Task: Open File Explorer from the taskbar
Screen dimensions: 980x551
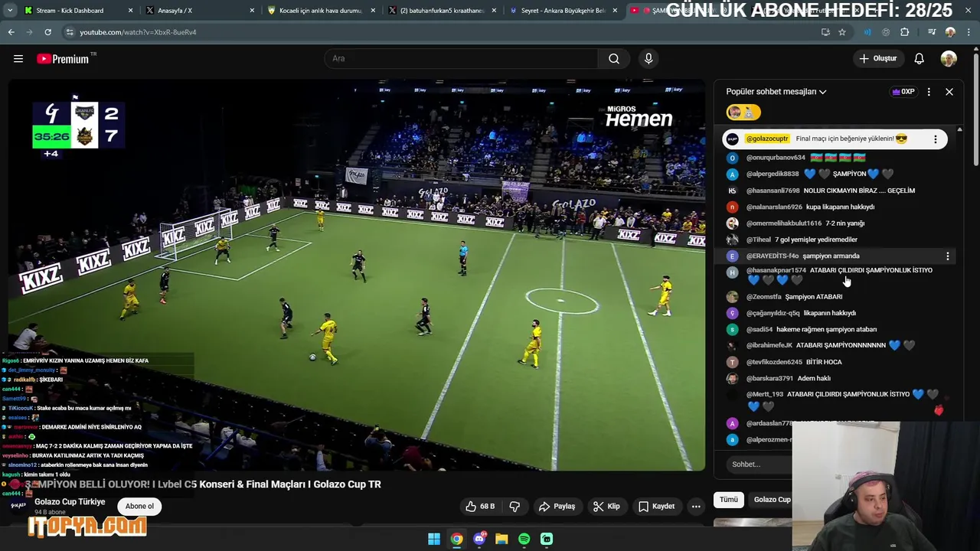Action: [501, 540]
